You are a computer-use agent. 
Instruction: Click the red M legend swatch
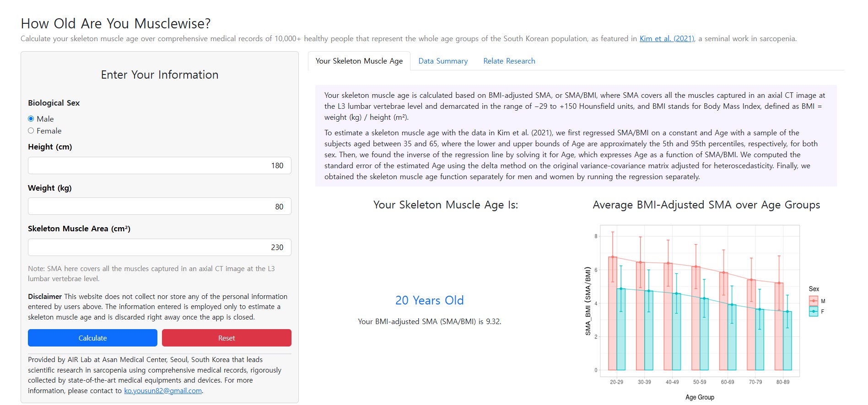coord(813,301)
